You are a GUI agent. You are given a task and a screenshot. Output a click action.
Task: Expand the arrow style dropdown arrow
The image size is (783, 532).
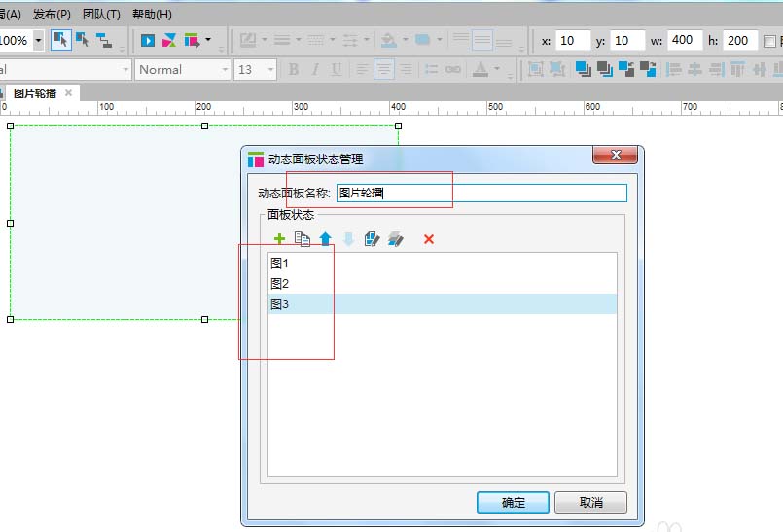point(366,39)
